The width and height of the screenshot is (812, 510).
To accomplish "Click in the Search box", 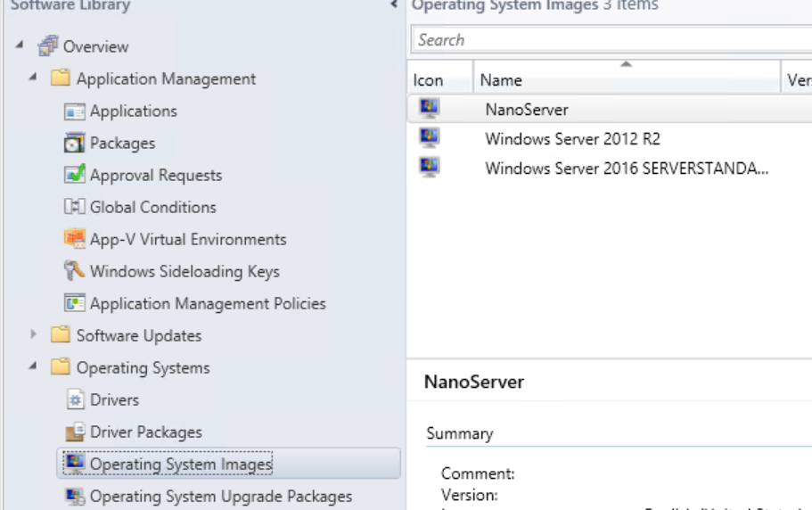I will pyautogui.click(x=611, y=40).
